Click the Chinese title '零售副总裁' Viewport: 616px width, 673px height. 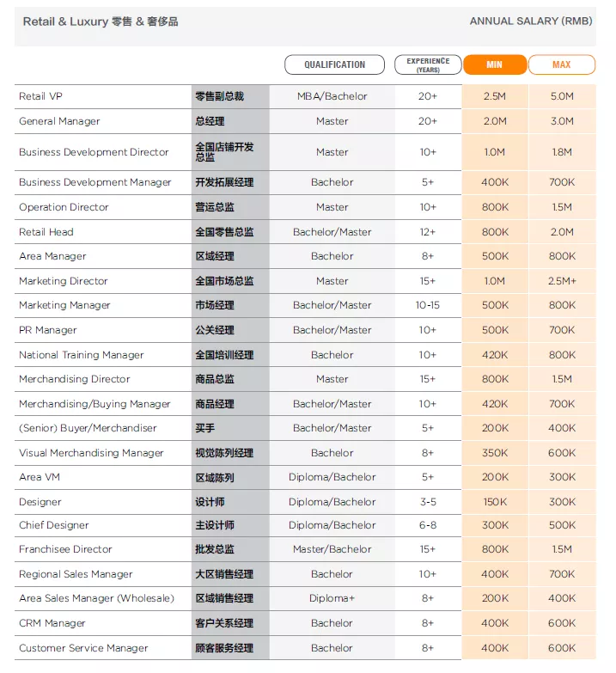(220, 96)
